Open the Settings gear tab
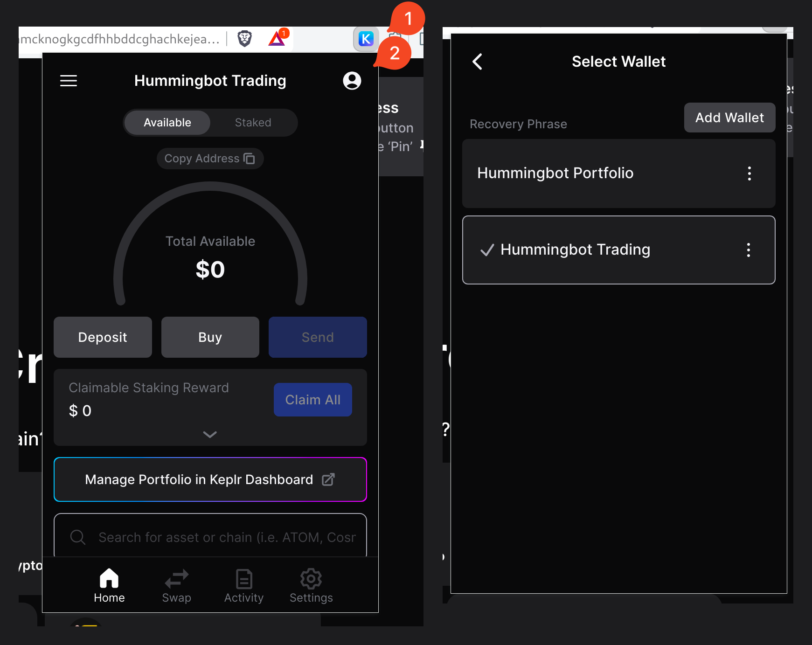The width and height of the screenshot is (812, 645). pyautogui.click(x=311, y=586)
